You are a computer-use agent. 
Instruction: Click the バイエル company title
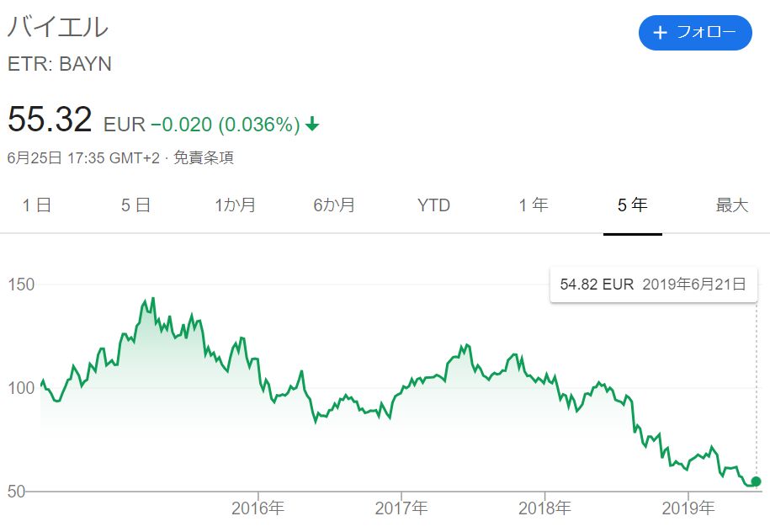[58, 27]
